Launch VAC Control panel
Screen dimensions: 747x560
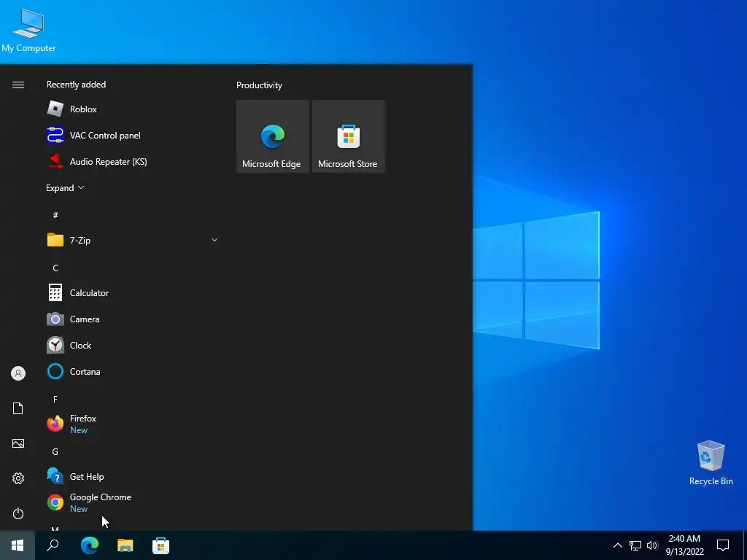pyautogui.click(x=133, y=135)
